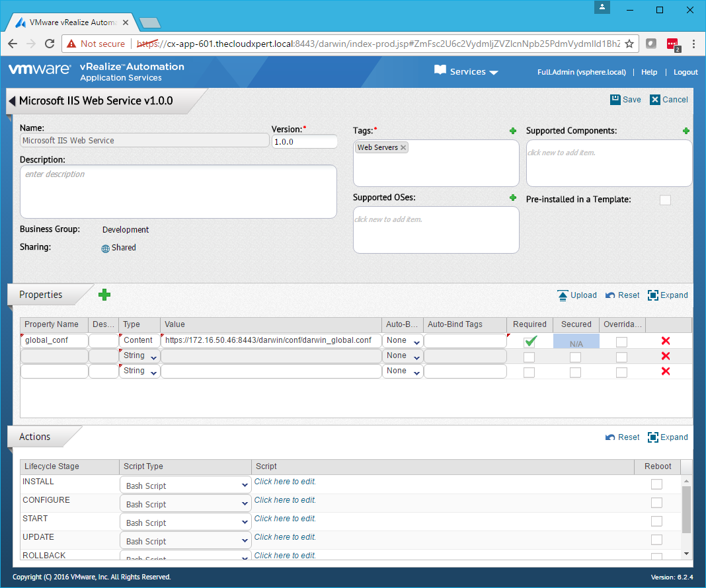Edit the CONFIGURE script link

tap(286, 500)
